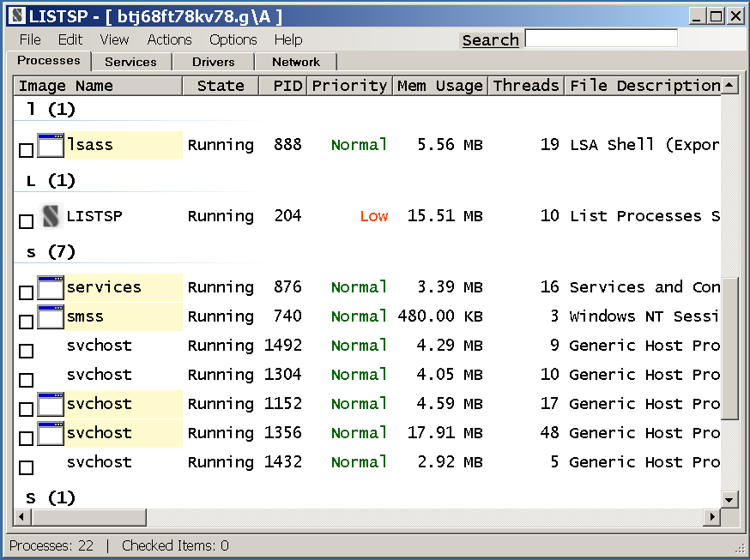Click 'LSA Shell (Expor' description

tap(644, 145)
